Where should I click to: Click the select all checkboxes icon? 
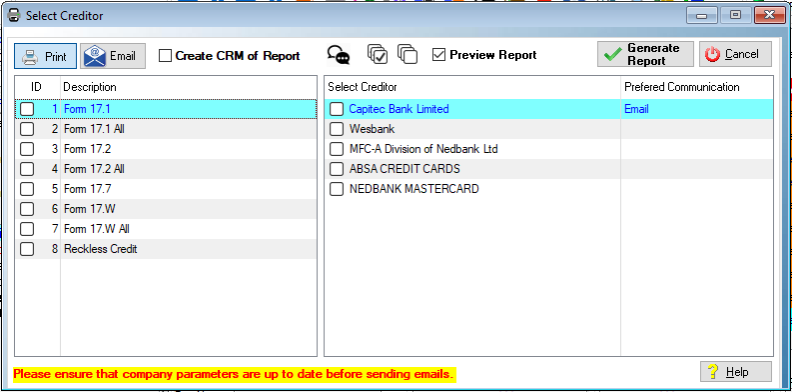click(x=377, y=54)
